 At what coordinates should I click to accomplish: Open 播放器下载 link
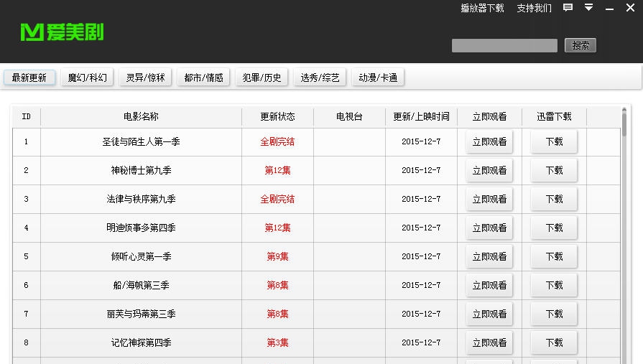click(482, 8)
